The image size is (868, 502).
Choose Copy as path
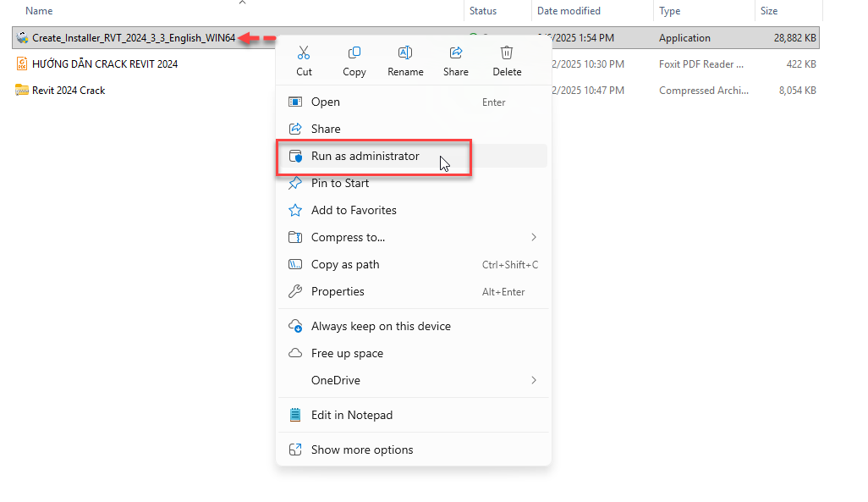(x=345, y=265)
